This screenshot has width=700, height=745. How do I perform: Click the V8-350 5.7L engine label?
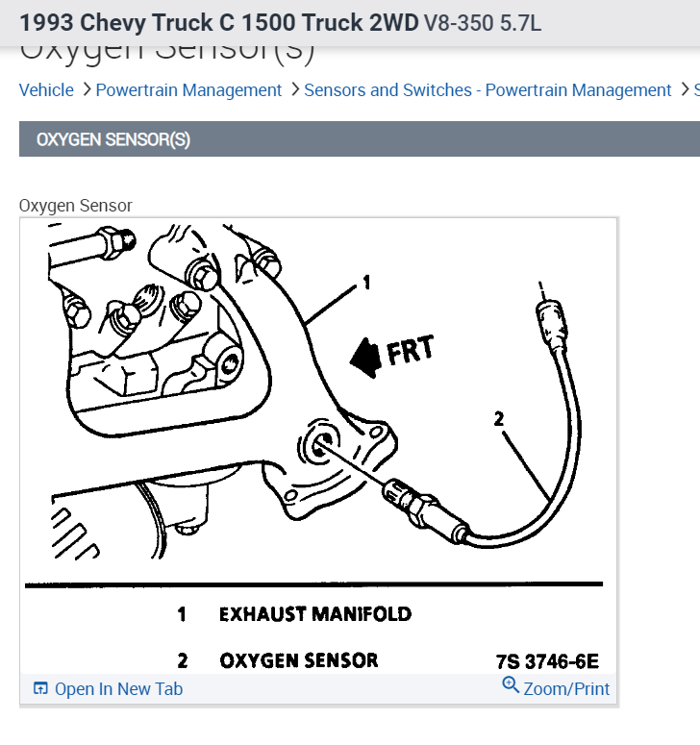(483, 23)
